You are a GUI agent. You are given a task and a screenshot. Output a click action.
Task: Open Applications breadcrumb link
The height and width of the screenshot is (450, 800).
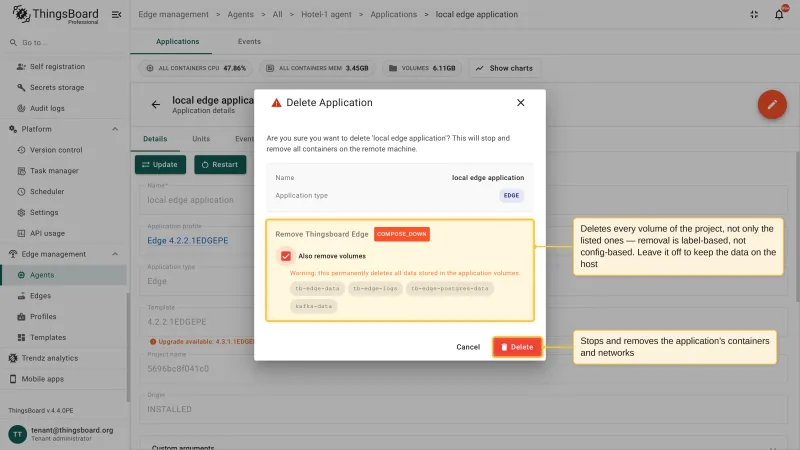tap(393, 14)
